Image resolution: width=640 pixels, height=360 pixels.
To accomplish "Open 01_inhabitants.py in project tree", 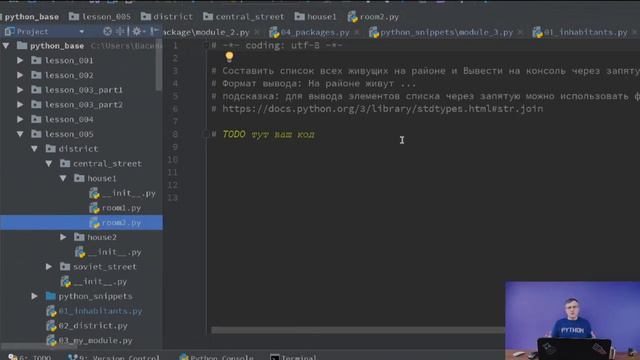I will tap(94, 311).
